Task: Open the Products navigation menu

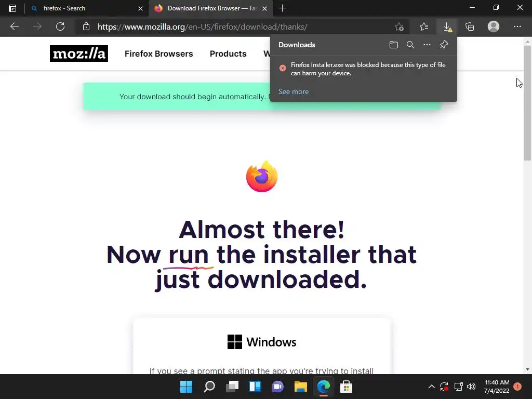Action: click(228, 54)
